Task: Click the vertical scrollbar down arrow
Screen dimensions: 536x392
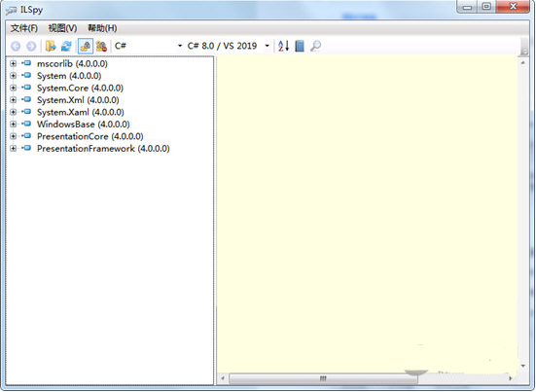Action: [x=523, y=366]
